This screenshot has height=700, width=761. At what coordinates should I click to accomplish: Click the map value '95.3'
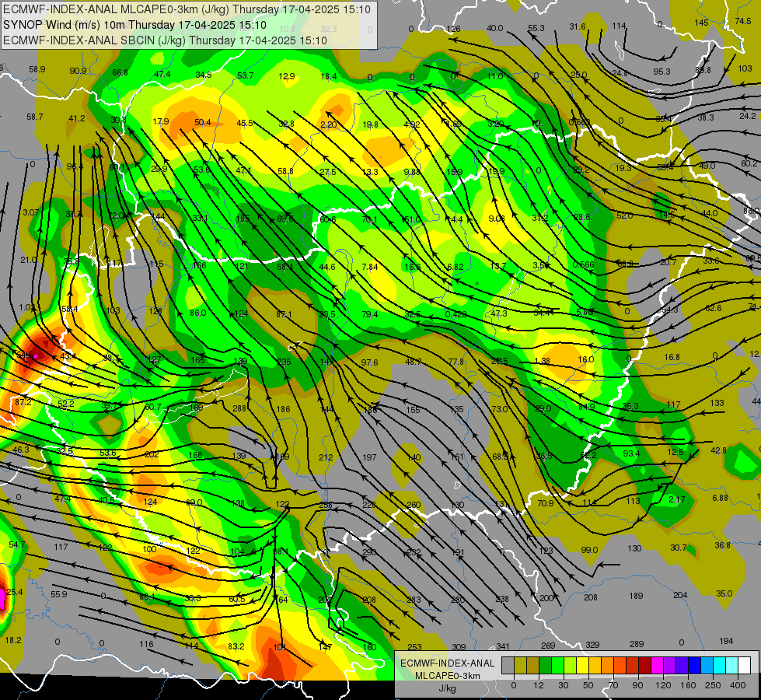point(662,72)
